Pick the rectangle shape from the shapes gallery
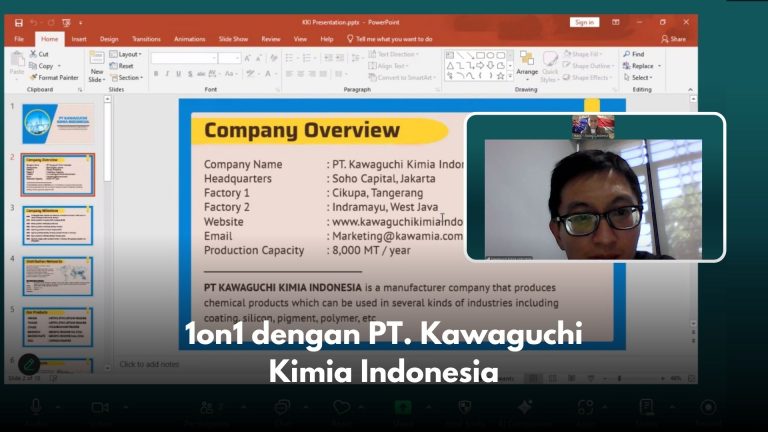This screenshot has width=768, height=432. pyautogui.click(x=480, y=55)
